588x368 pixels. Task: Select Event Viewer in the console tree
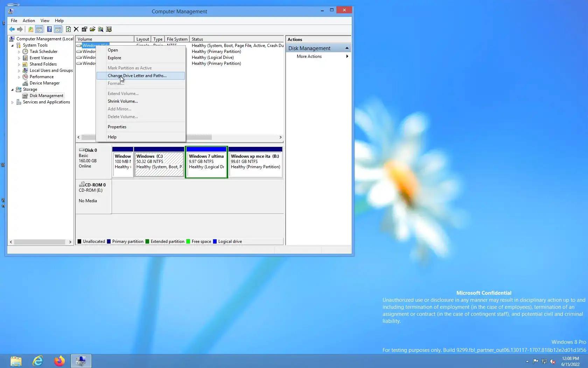pyautogui.click(x=41, y=58)
